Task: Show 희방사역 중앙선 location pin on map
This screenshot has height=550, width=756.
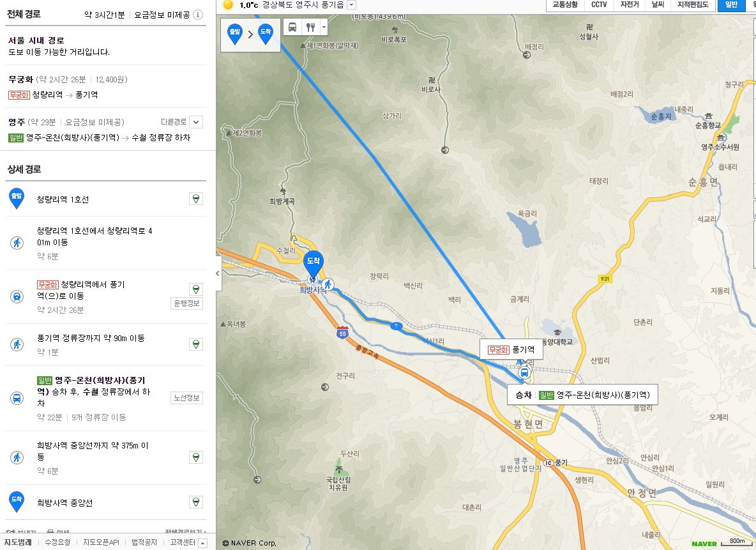Action: 196,502
